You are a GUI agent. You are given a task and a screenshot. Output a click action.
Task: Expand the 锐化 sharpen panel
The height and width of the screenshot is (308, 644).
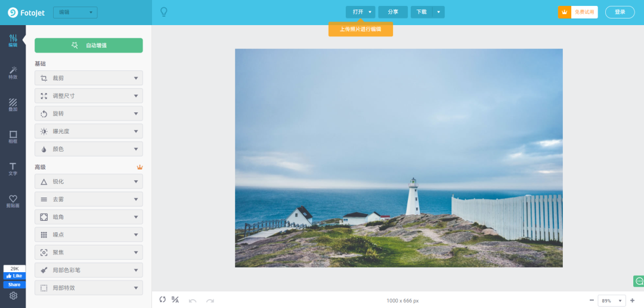(x=89, y=181)
